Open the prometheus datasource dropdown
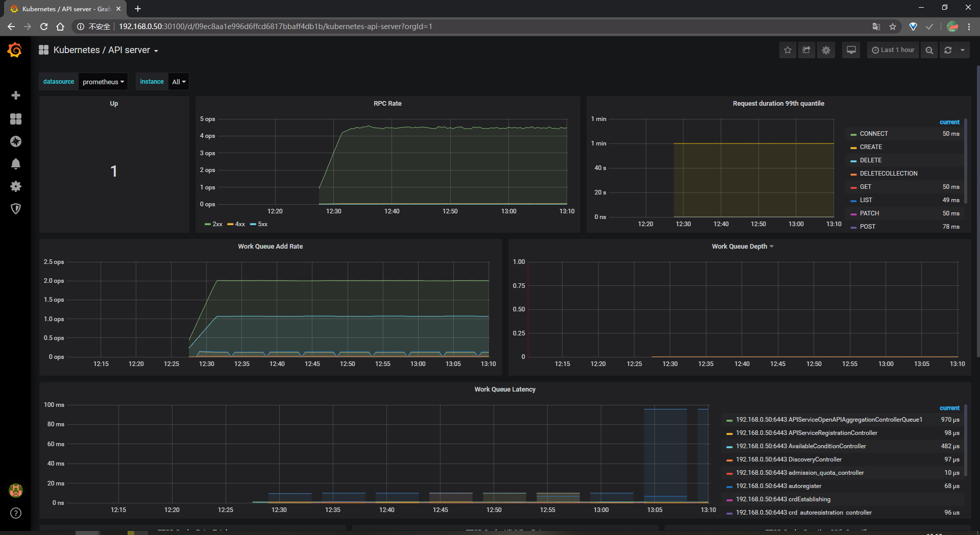The image size is (980, 535). click(x=103, y=82)
